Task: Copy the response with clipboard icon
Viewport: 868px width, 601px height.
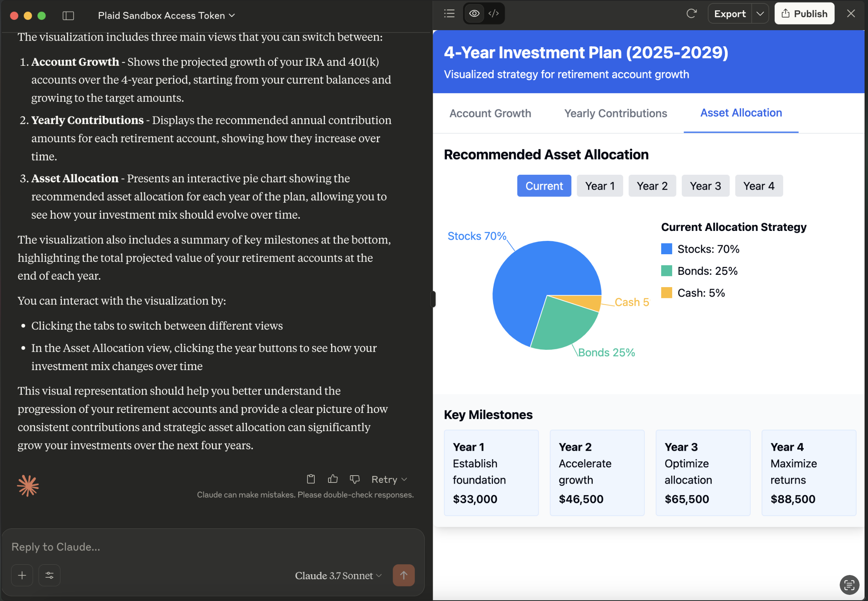Action: [311, 479]
